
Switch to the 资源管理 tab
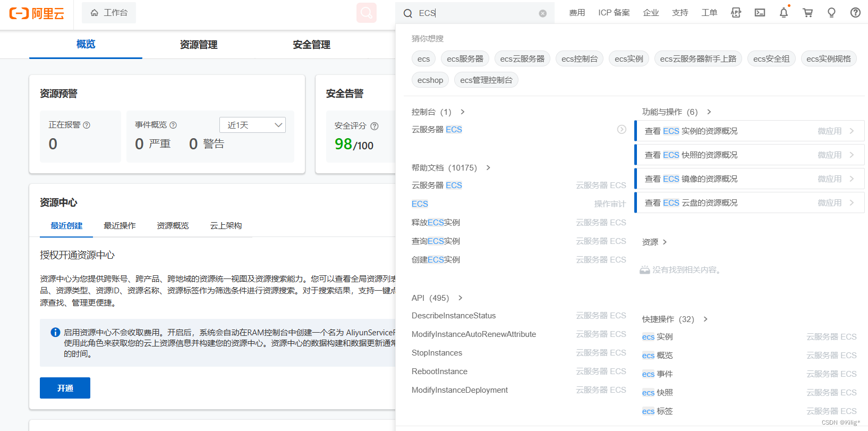(x=199, y=45)
